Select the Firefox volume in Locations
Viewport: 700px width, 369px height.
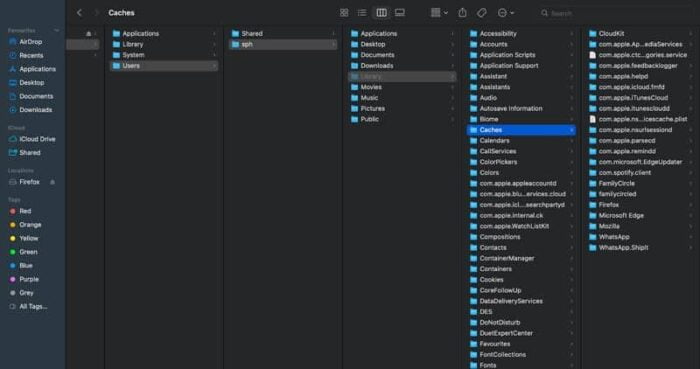click(29, 182)
